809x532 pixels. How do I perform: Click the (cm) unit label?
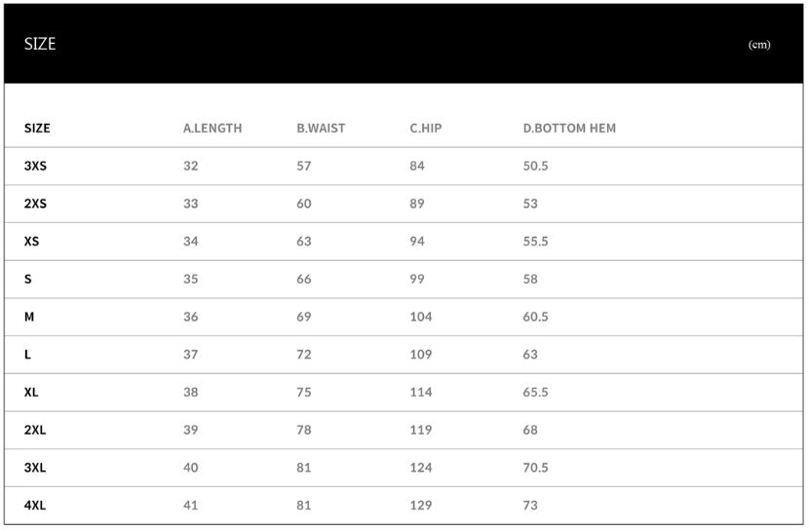759,45
